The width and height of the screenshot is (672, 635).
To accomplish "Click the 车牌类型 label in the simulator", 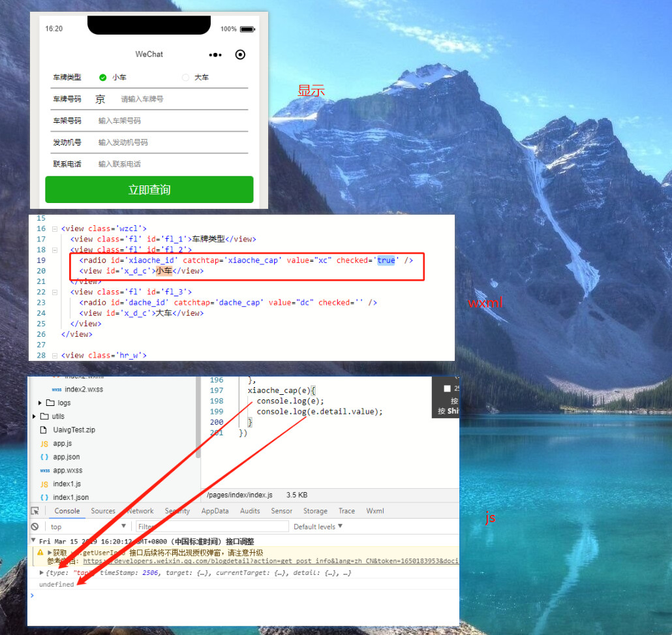I will [67, 78].
